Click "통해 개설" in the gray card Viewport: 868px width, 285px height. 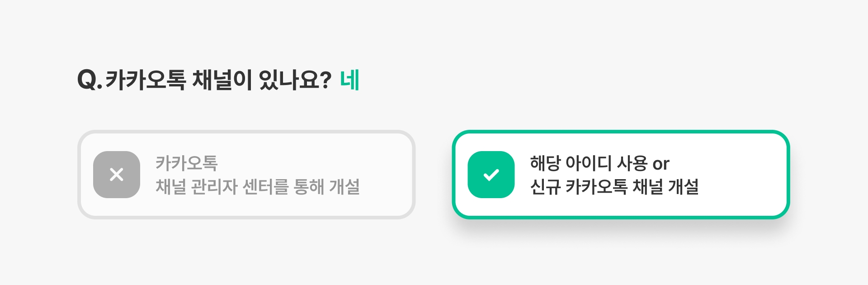pyautogui.click(x=326, y=186)
